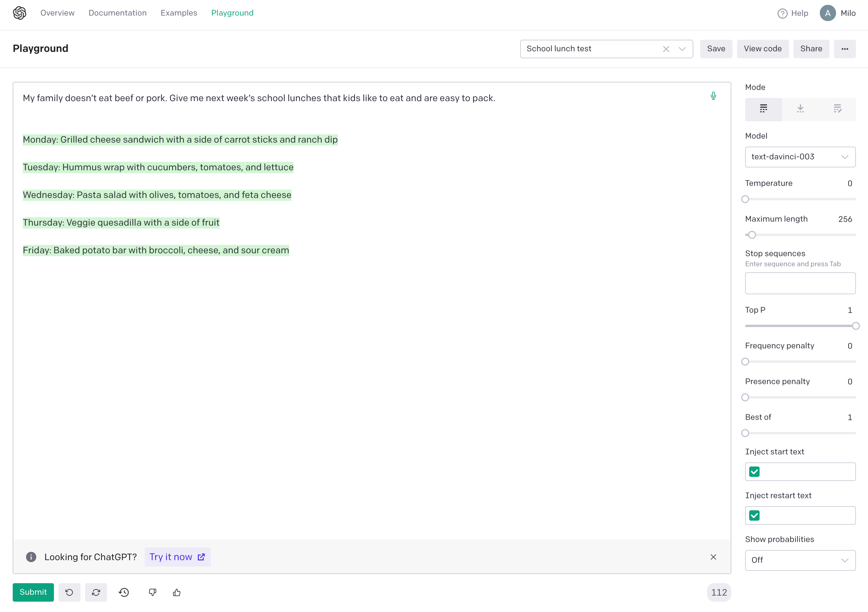
Task: Click the microphone icon in the prompt box
Action: coord(713,96)
